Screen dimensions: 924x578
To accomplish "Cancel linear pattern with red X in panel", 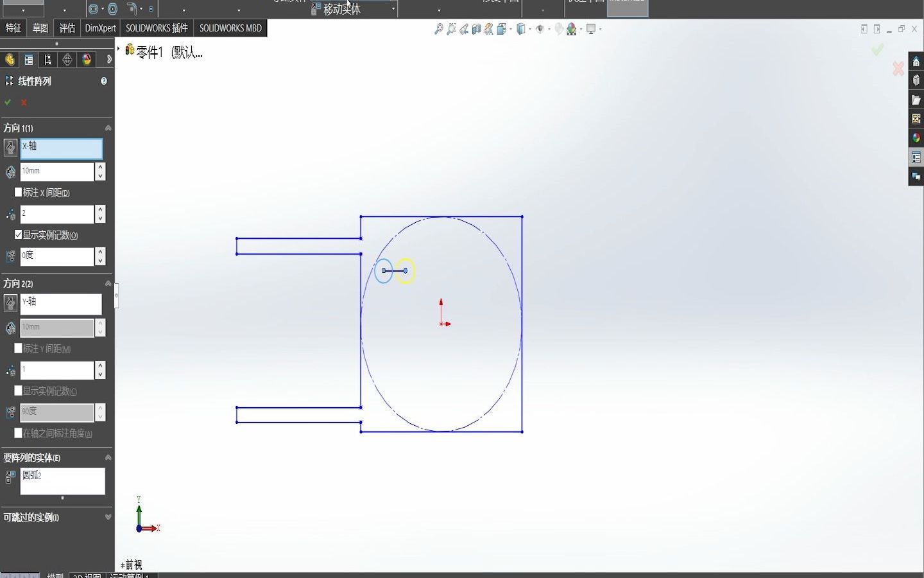I will (24, 102).
